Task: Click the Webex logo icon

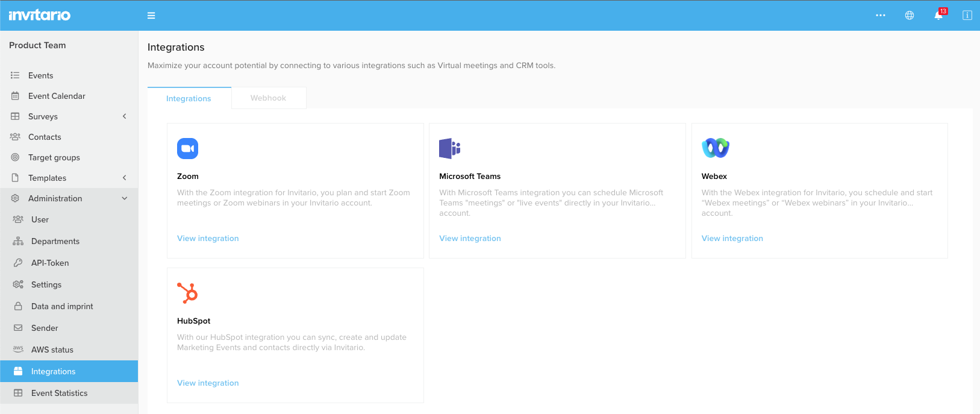Action: tap(716, 148)
